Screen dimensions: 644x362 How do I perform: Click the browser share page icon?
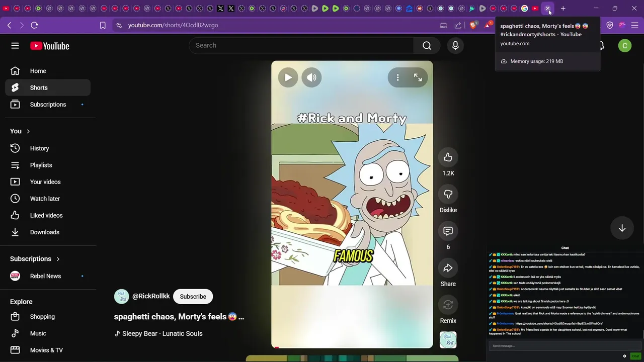458,25
